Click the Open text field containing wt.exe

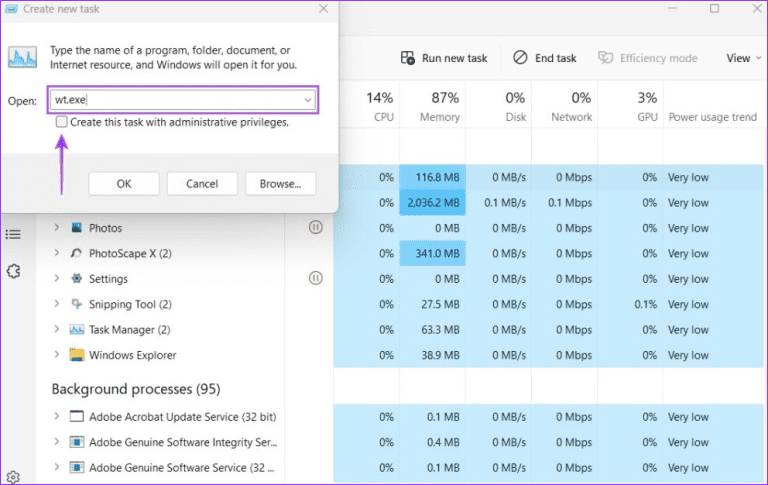(175, 100)
